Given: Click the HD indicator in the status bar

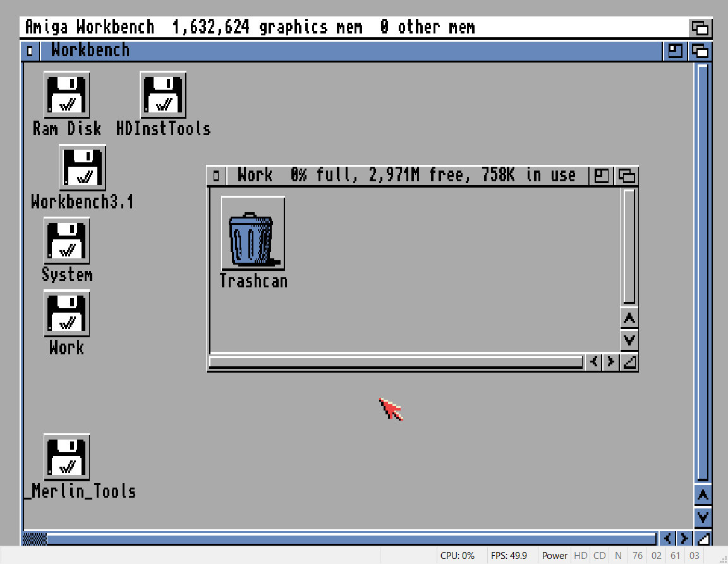Looking at the screenshot, I should click(580, 556).
